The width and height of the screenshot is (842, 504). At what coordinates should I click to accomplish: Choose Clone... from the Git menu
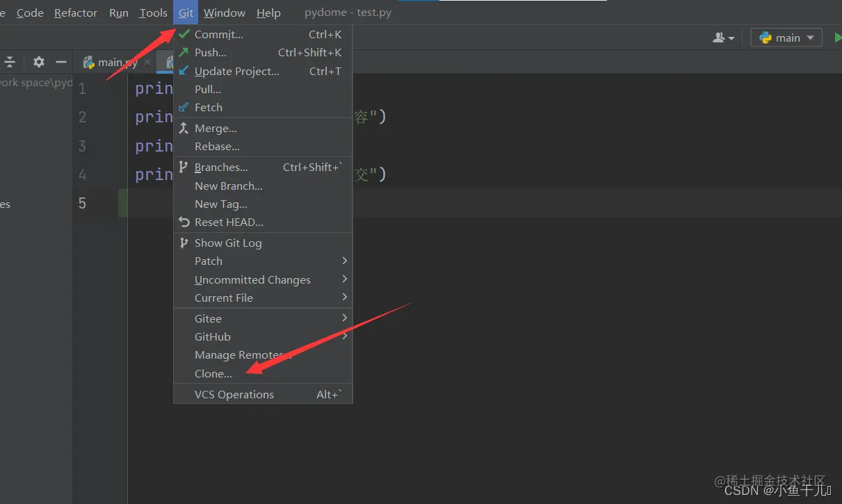point(263,373)
